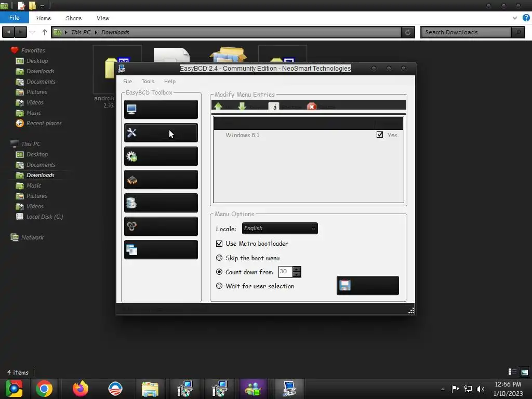Open Advanced Settings chip icon button
Image resolution: width=532 pixels, height=399 pixels.
161,179
